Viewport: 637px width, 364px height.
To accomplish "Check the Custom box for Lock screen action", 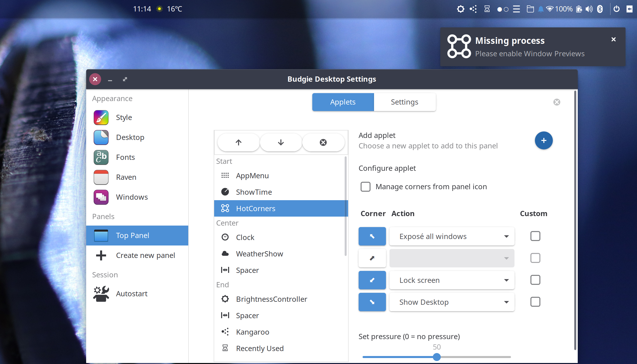I will [x=535, y=280].
